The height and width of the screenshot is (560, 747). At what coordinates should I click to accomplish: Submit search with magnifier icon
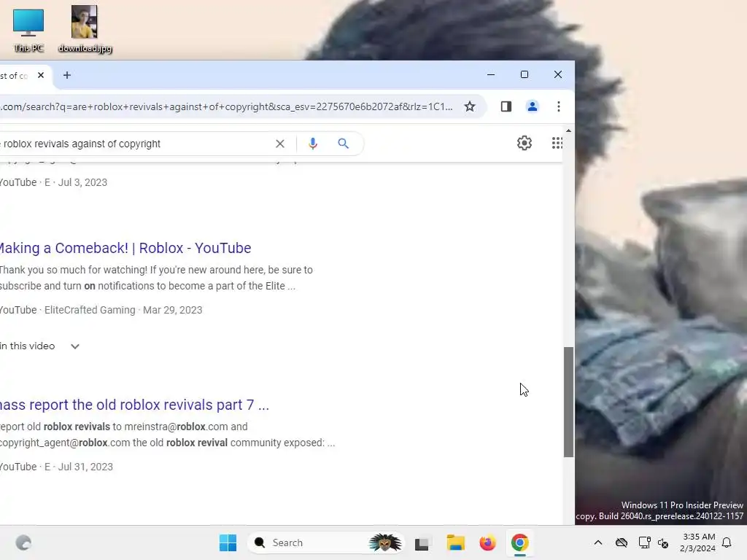click(x=343, y=144)
